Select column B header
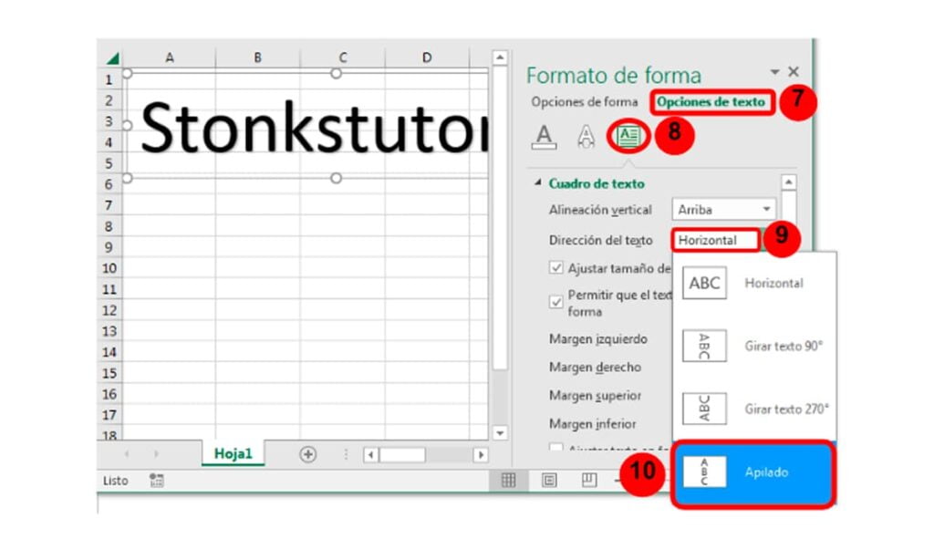934x560 pixels. point(258,57)
